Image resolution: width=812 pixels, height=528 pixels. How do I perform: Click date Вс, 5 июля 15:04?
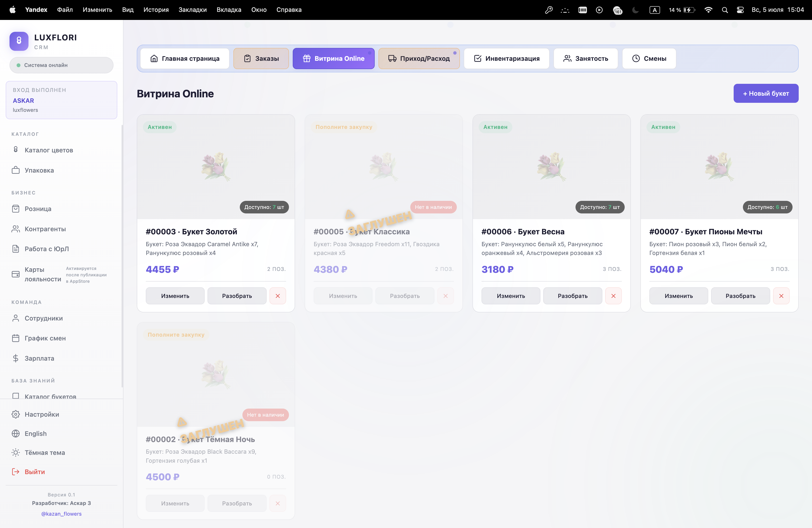coord(778,10)
